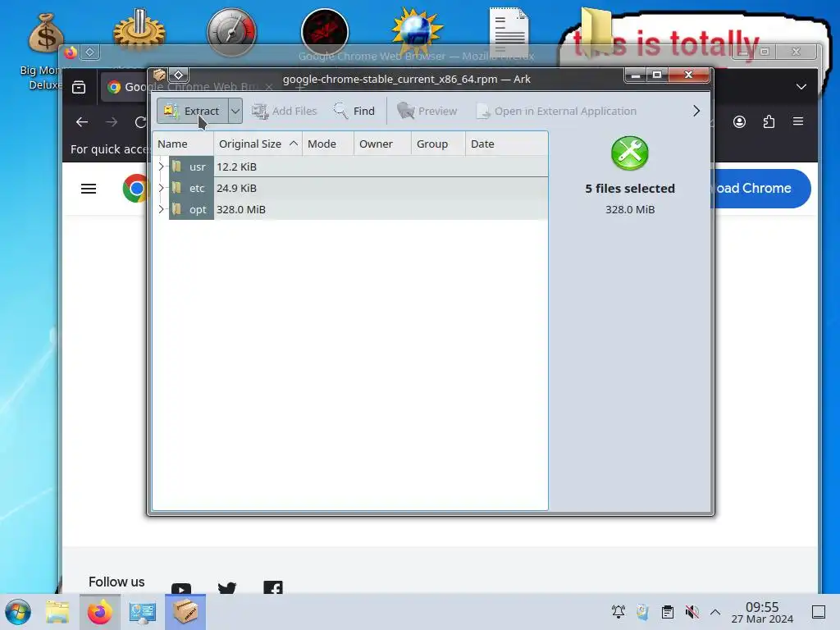This screenshot has height=630, width=840.
Task: Sort by the Date column header
Action: pos(506,144)
